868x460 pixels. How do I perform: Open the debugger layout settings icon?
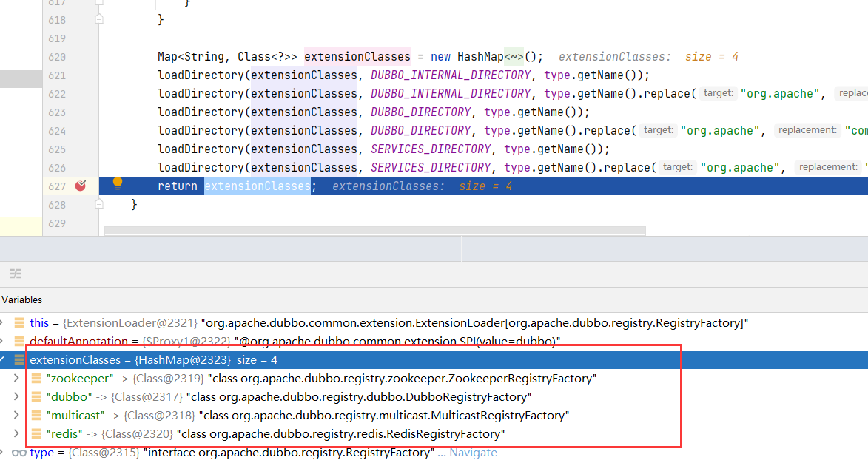click(x=16, y=274)
